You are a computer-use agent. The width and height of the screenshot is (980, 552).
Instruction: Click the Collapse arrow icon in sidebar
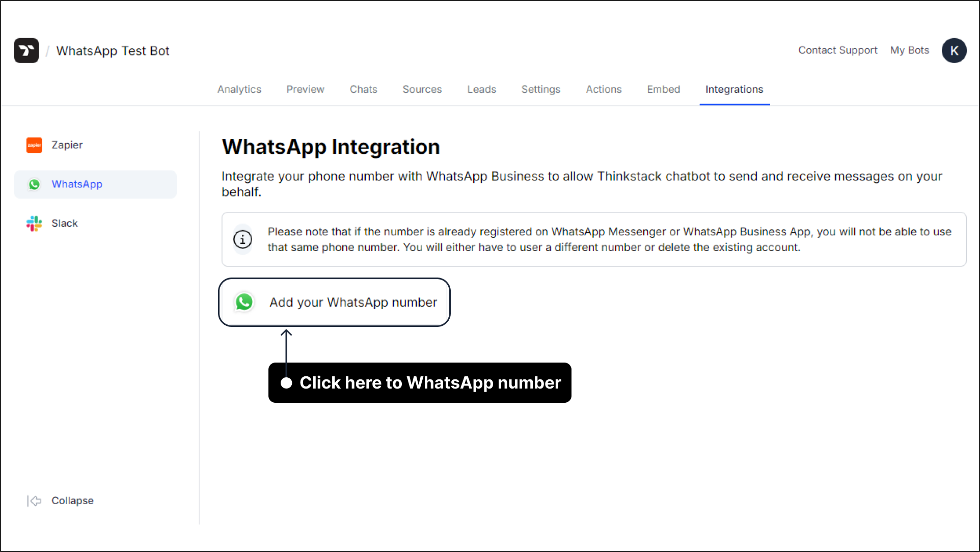(x=35, y=501)
